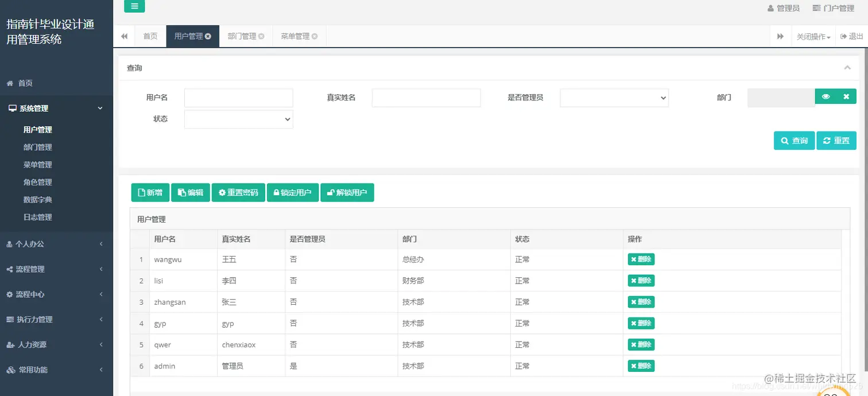
Task: Clear the 部门 field with the x button
Action: click(846, 96)
